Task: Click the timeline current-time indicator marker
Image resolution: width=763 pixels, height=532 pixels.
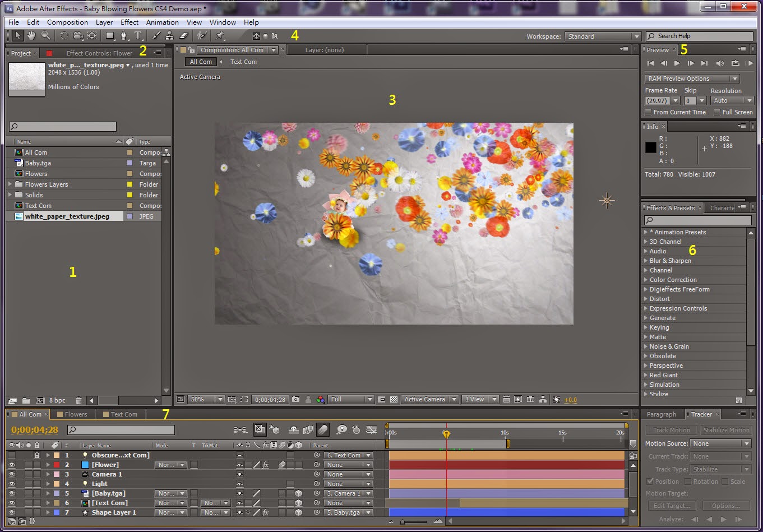Action: (446, 433)
